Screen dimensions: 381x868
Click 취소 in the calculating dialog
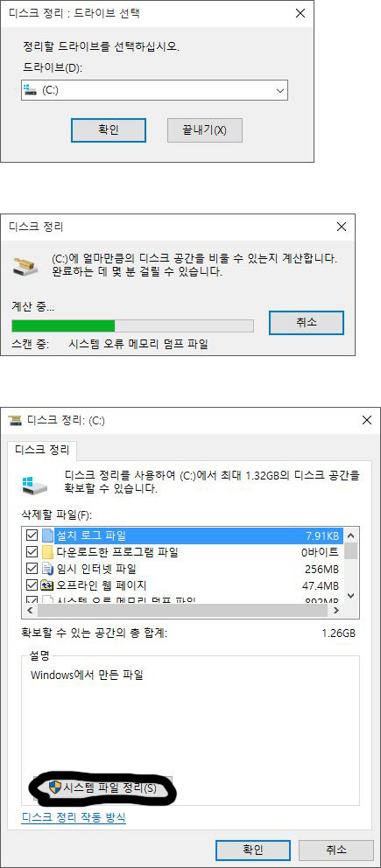tap(307, 322)
